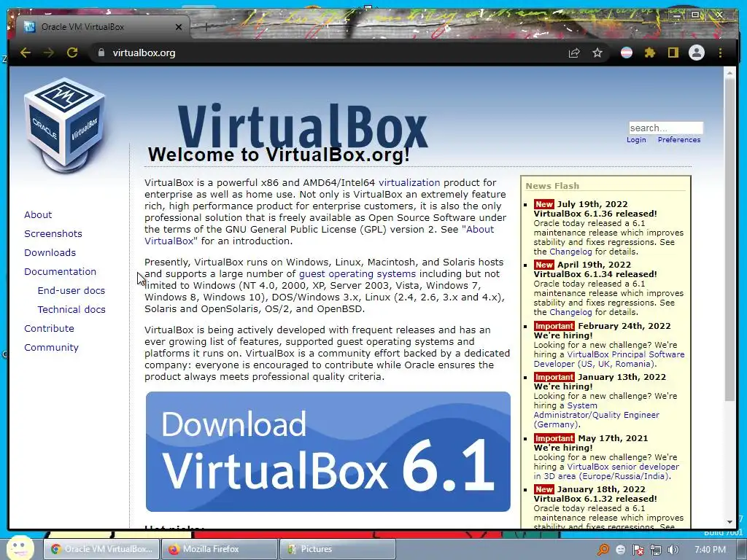Open the Downloads sidebar link
The height and width of the screenshot is (560, 747).
[x=50, y=253]
